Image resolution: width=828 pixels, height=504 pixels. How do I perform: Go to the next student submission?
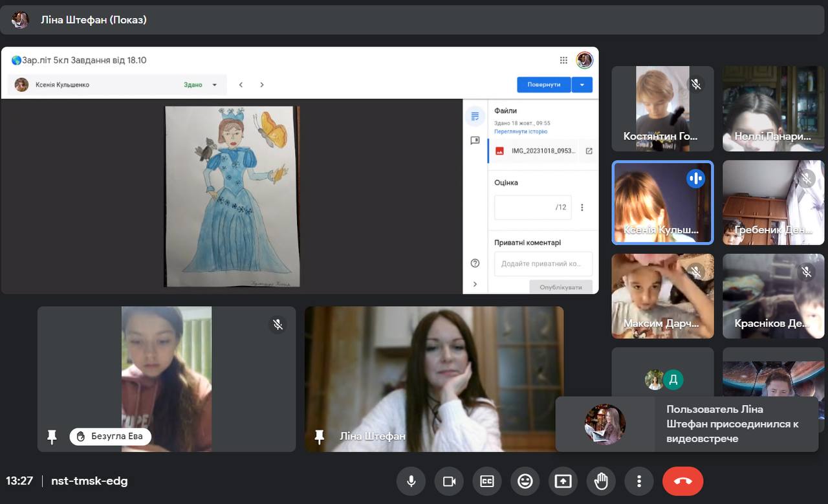(262, 85)
